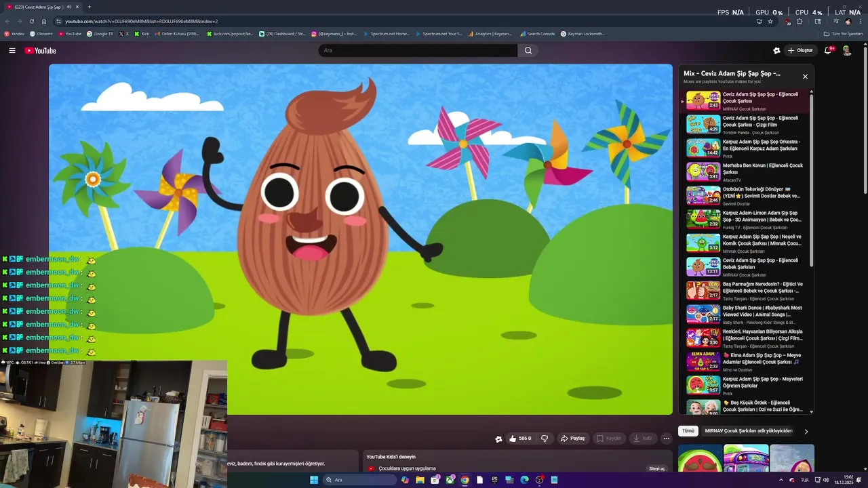Image resolution: width=868 pixels, height=488 pixels.
Task: Mute tab via speaker icon on tab
Action: coord(68,7)
